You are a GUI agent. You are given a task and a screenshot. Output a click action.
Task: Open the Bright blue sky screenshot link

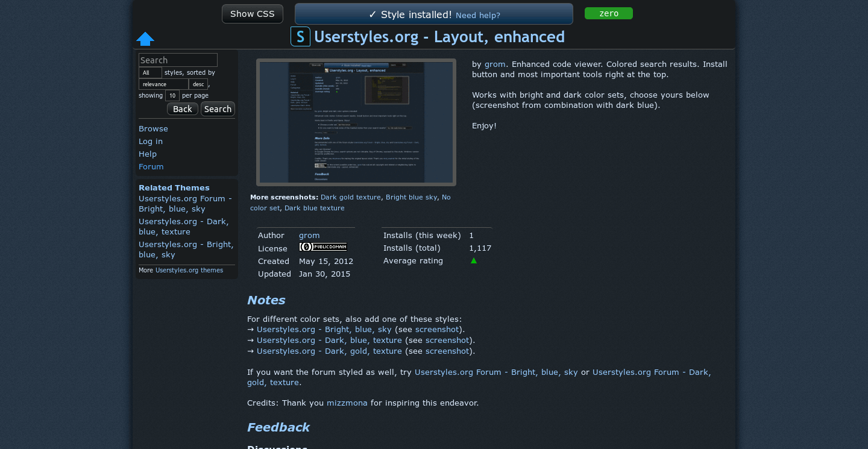coord(412,197)
